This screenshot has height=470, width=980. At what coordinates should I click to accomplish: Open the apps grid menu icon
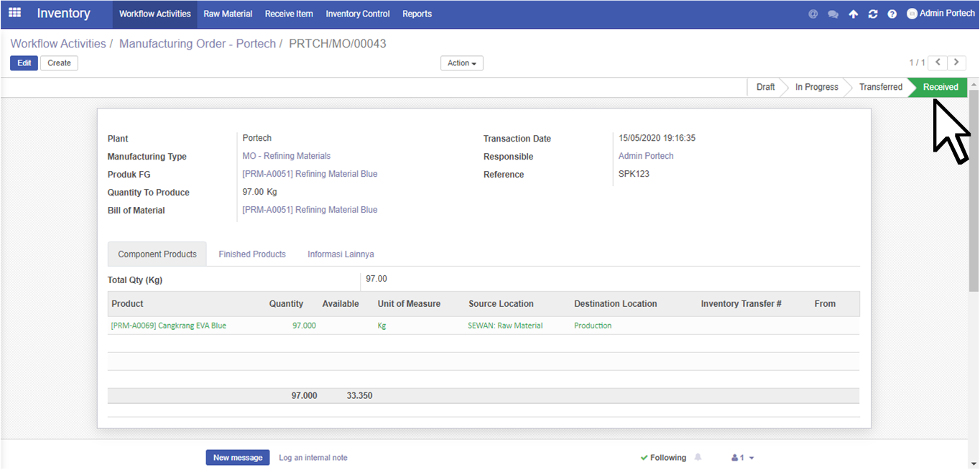pyautogui.click(x=14, y=14)
